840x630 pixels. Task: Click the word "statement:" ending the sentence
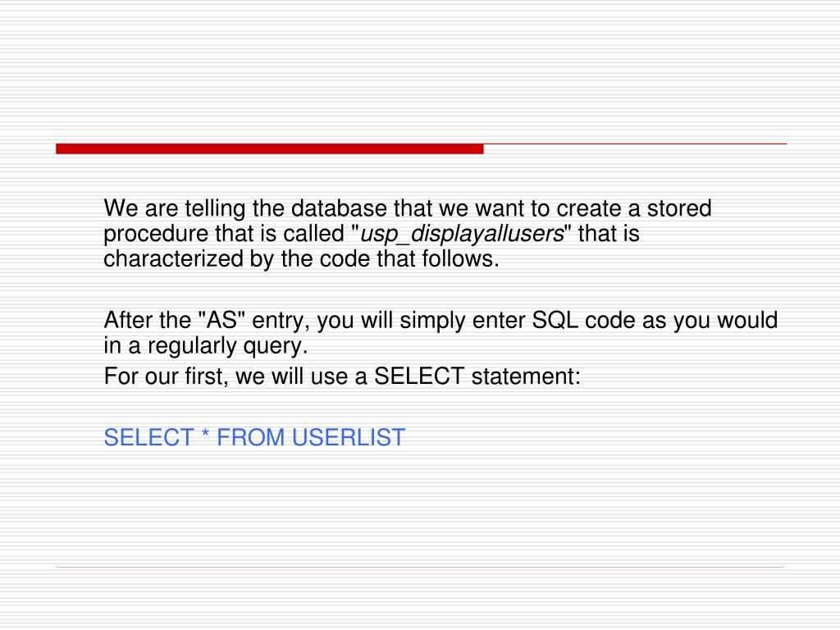tap(526, 376)
